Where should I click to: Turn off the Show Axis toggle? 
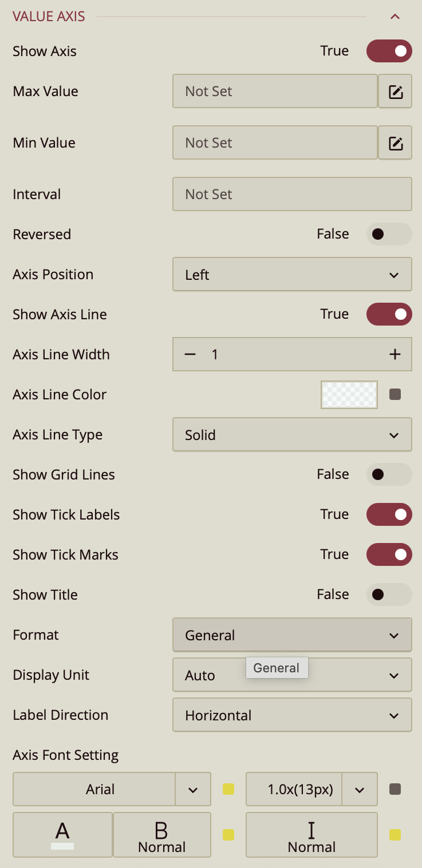[389, 51]
